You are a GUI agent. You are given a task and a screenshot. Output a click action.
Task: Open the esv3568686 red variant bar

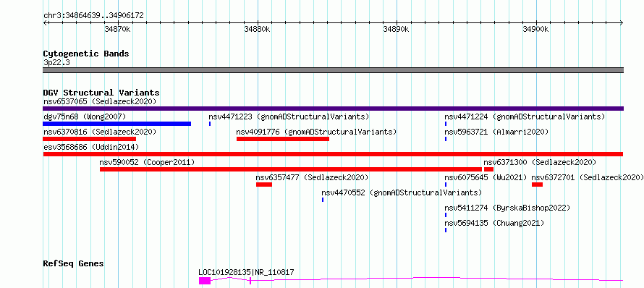(x=333, y=154)
